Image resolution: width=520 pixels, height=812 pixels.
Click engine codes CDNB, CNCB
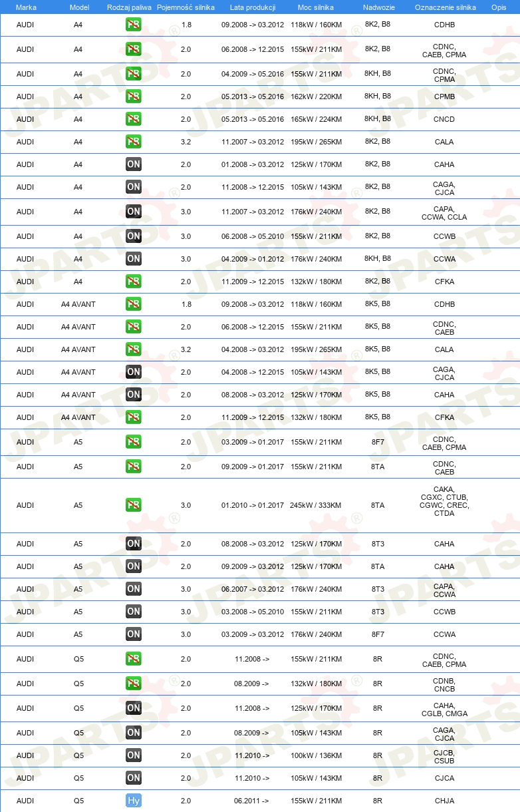click(x=444, y=685)
